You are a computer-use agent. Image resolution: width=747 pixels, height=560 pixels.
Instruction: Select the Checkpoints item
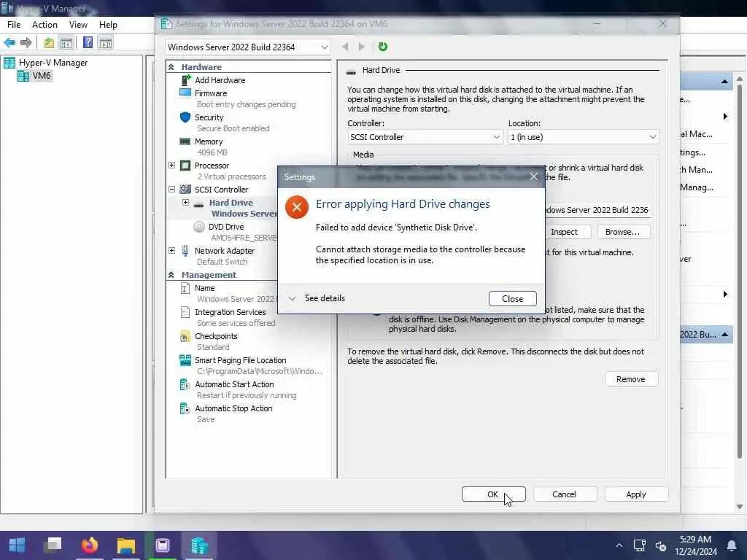(x=216, y=336)
